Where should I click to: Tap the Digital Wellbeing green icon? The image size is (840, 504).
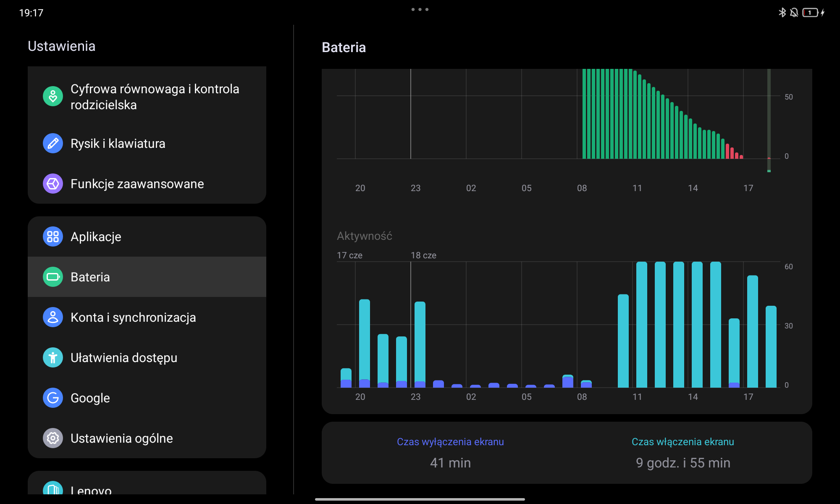(53, 97)
